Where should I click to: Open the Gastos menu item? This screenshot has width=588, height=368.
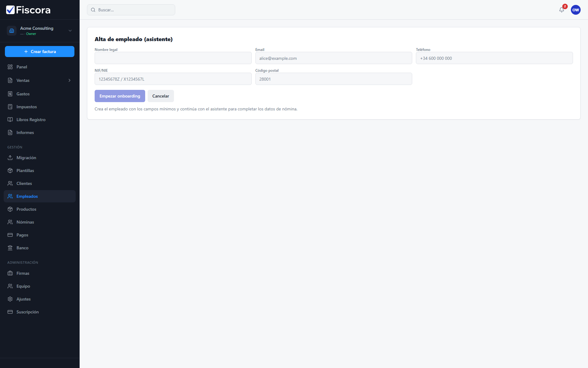click(x=40, y=94)
